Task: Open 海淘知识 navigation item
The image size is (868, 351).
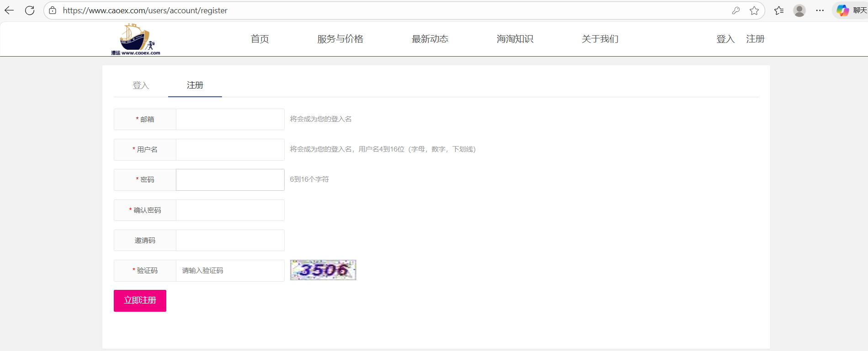Action: (x=515, y=39)
